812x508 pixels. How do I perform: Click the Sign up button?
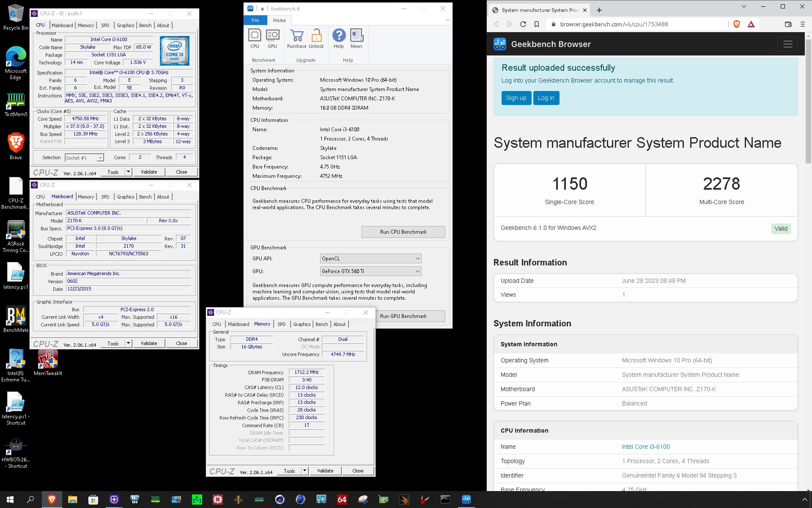point(516,98)
